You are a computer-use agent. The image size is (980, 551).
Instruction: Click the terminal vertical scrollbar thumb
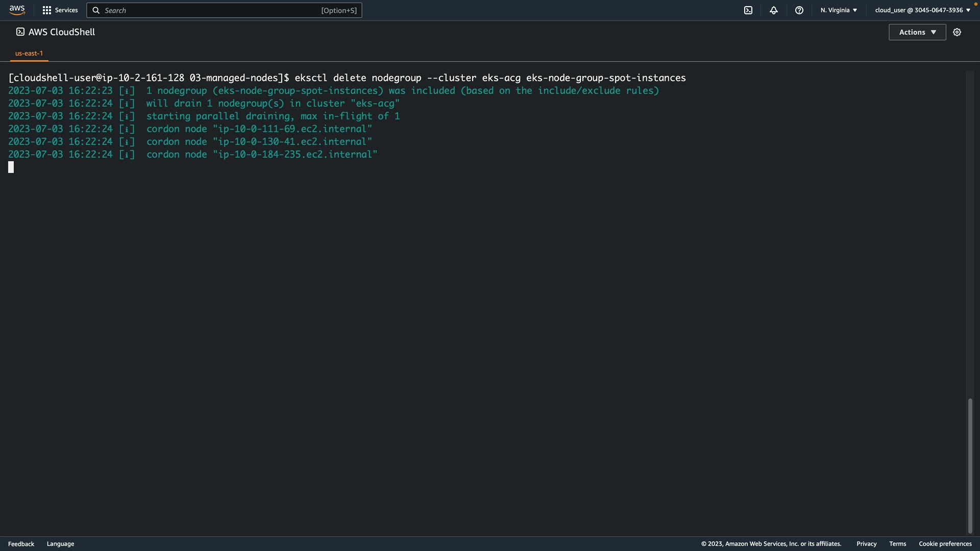(970, 465)
